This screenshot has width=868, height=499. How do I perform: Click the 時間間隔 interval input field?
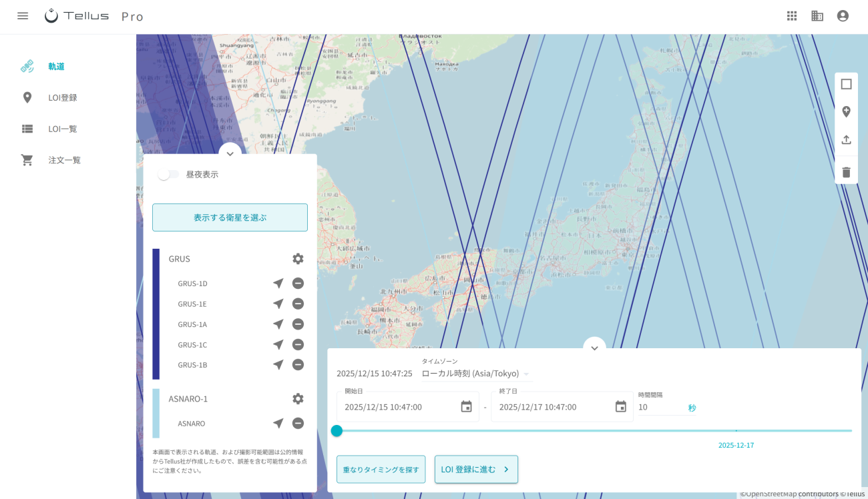pyautogui.click(x=660, y=408)
